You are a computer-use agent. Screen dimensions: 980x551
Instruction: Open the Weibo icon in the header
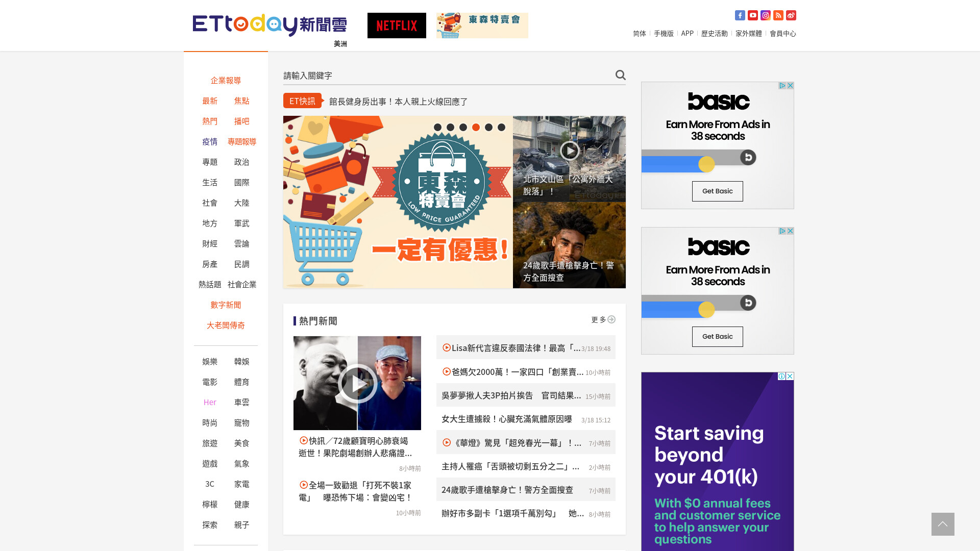791,15
